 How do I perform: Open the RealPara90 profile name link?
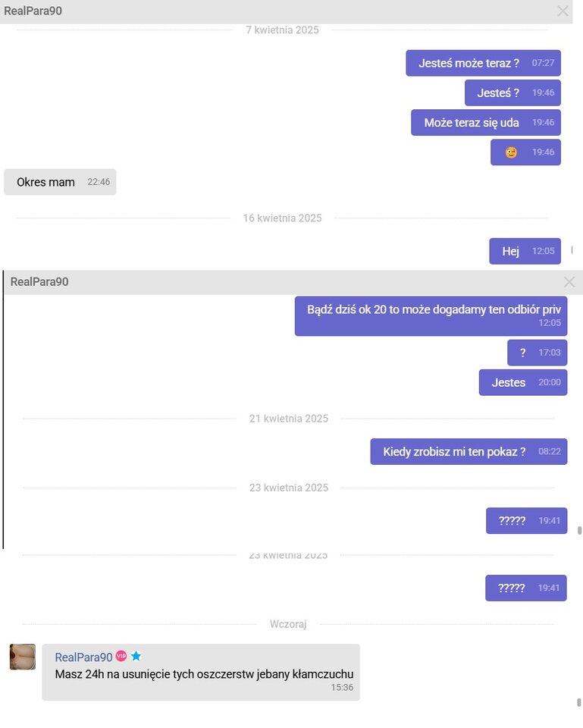(83, 657)
